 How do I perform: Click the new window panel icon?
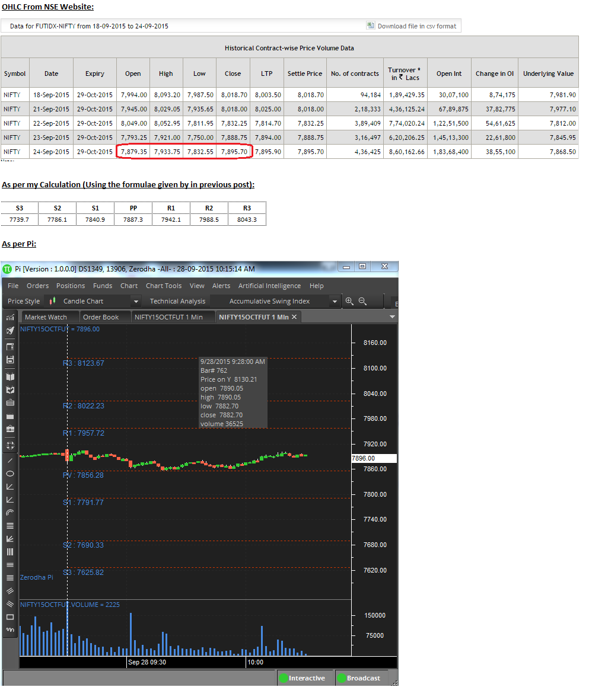coord(10,346)
